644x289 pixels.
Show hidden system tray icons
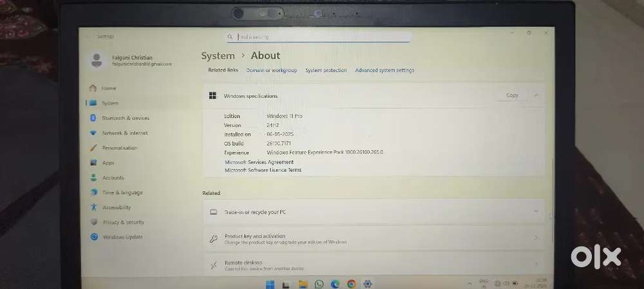coord(468,284)
